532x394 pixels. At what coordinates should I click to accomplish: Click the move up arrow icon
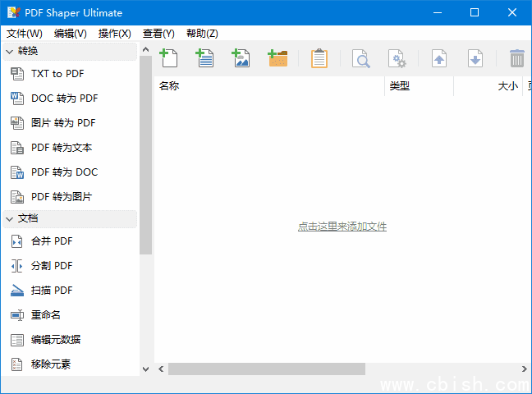coord(439,58)
